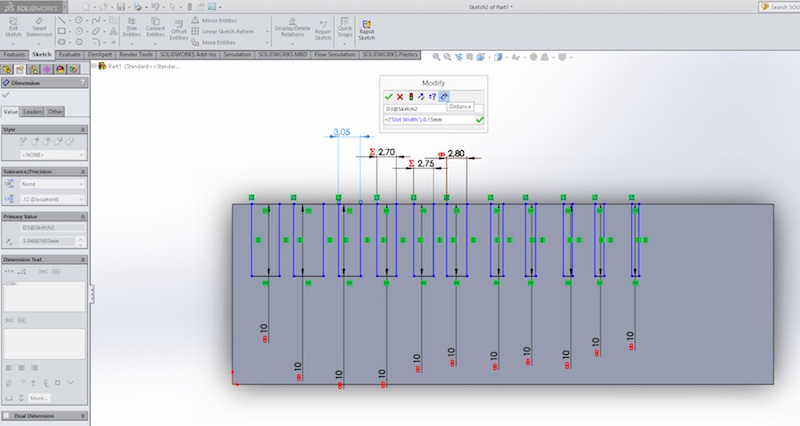Screen dimensions: 800x426
Task: Click the Rebuild traffic light icon in Modify
Action: click(x=411, y=96)
